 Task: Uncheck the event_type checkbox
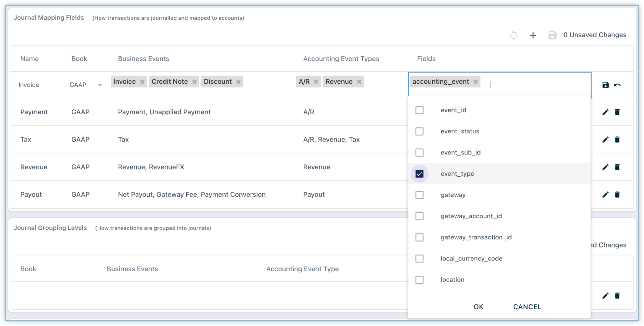pos(419,174)
